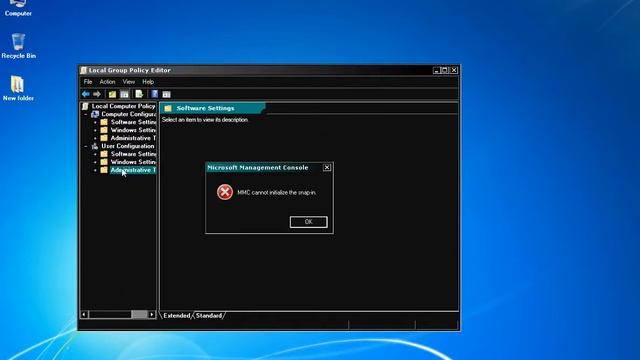Expand Windows Settings under User Configuration

coord(96,162)
